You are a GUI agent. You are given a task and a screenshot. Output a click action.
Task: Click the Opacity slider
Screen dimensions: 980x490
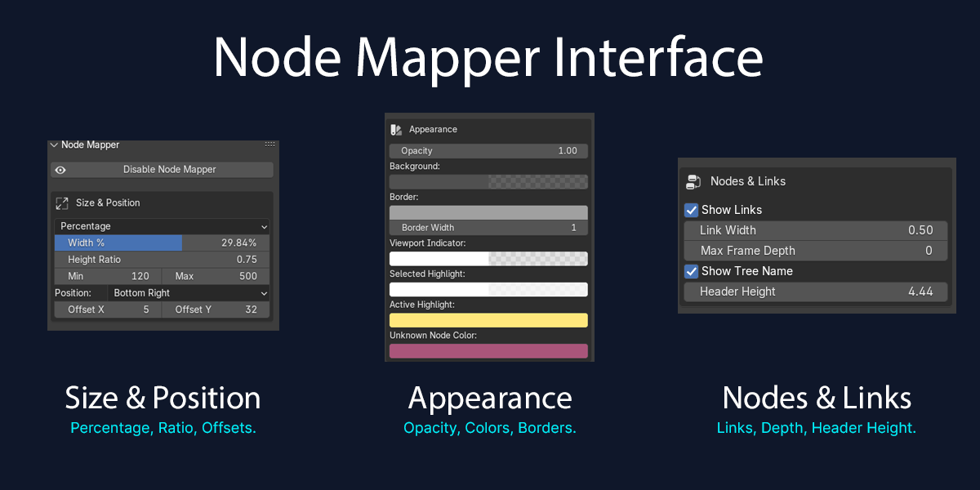click(488, 150)
